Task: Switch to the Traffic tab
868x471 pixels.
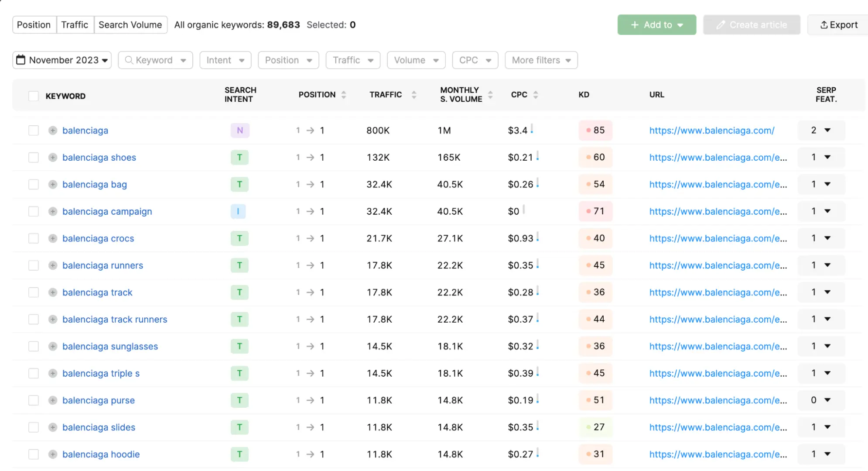Action: [x=75, y=25]
